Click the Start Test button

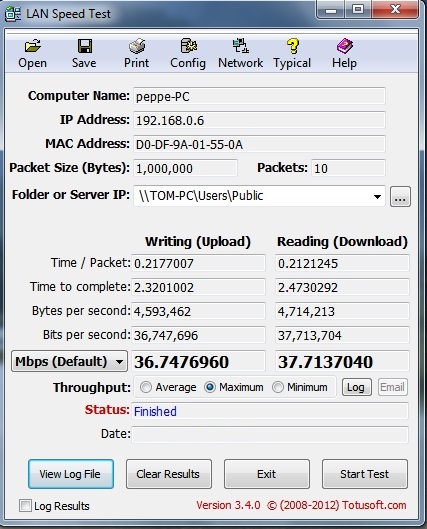point(365,474)
